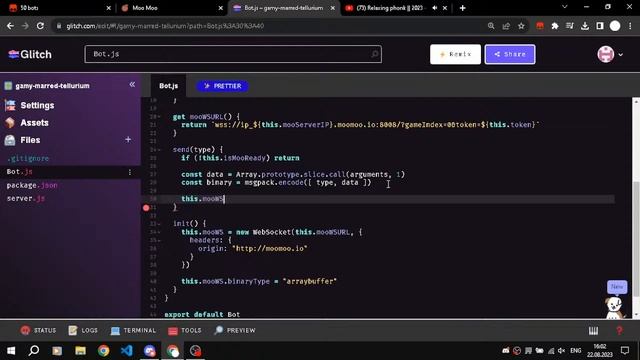Toggle browser side panel

600,26
